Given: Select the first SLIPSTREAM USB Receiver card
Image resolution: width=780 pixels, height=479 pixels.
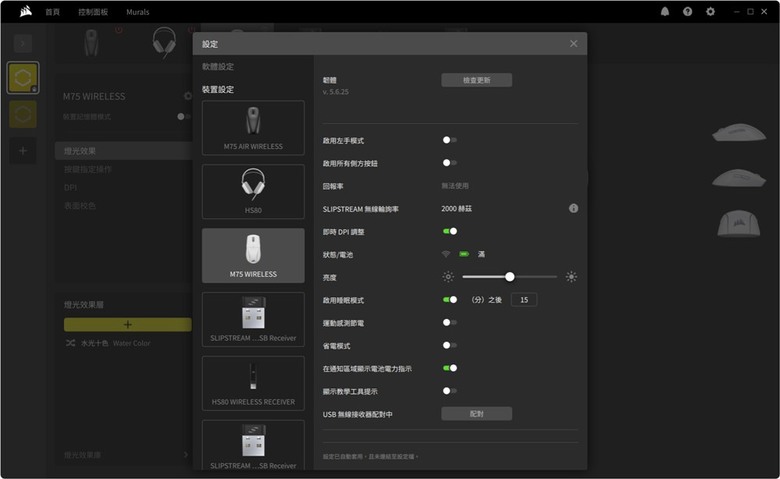Looking at the screenshot, I should coord(253,319).
